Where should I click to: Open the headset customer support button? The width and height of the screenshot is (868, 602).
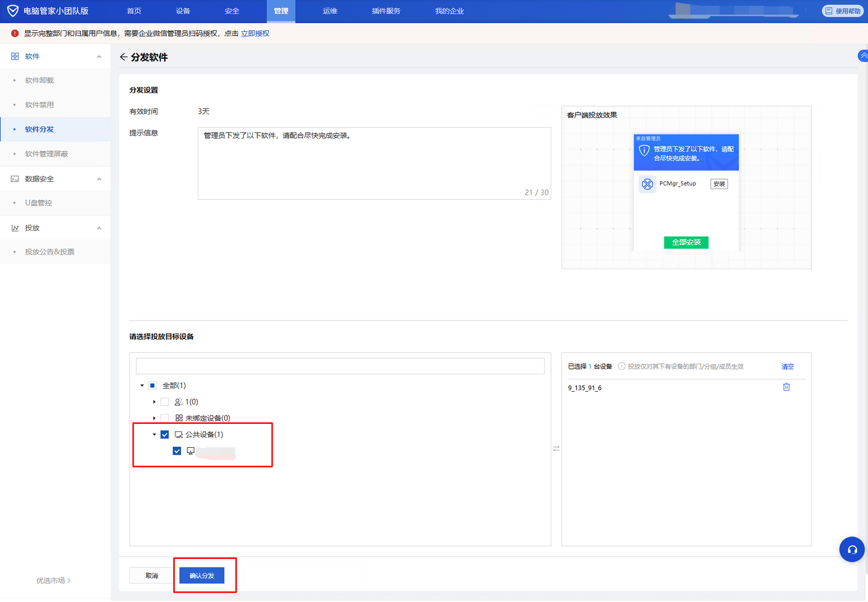pyautogui.click(x=851, y=550)
